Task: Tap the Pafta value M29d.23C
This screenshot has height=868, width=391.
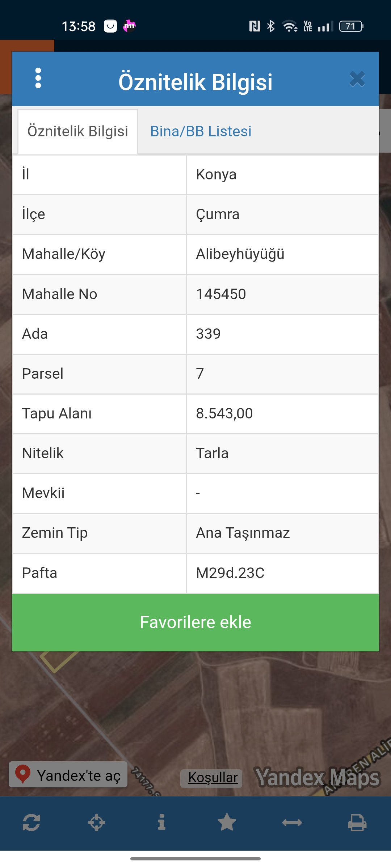Action: [x=230, y=573]
